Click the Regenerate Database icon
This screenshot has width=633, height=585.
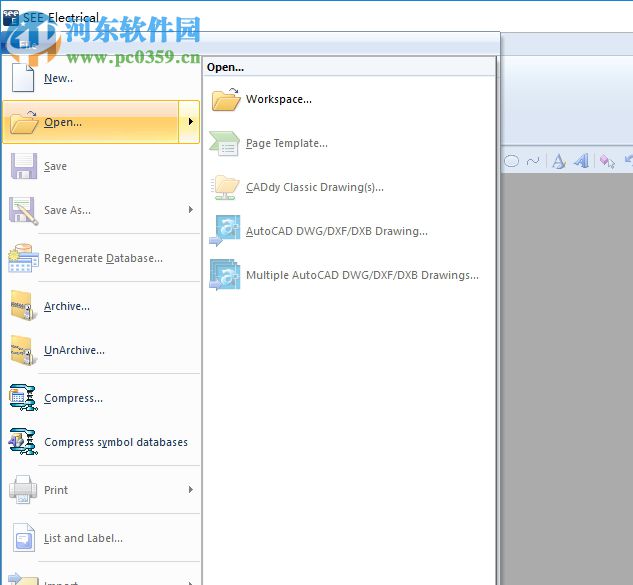[x=23, y=258]
